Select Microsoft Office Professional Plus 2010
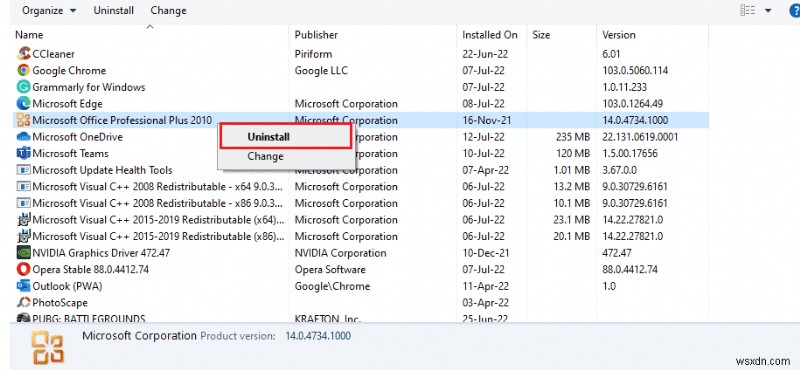Viewport: 800px width, 370px height. pyautogui.click(x=122, y=120)
